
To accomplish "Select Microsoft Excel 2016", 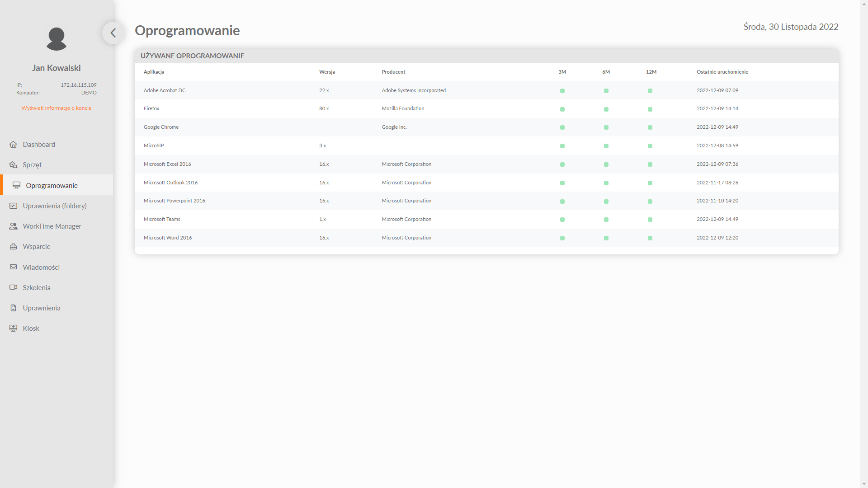I will (x=486, y=164).
